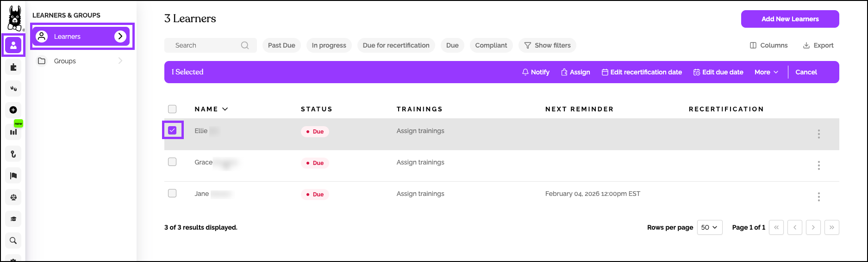Click the Search input field
This screenshot has width=868, height=262.
point(211,45)
